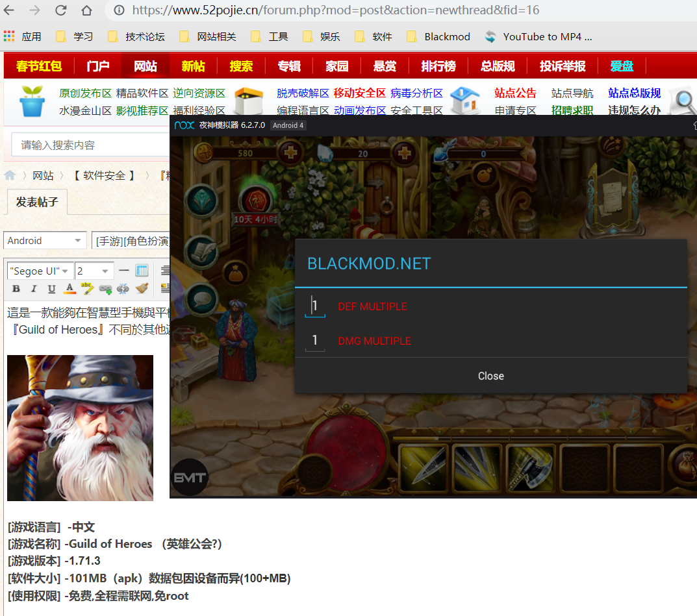Click the 站点总版规 link
This screenshot has width=697, height=616.
coord(635,93)
